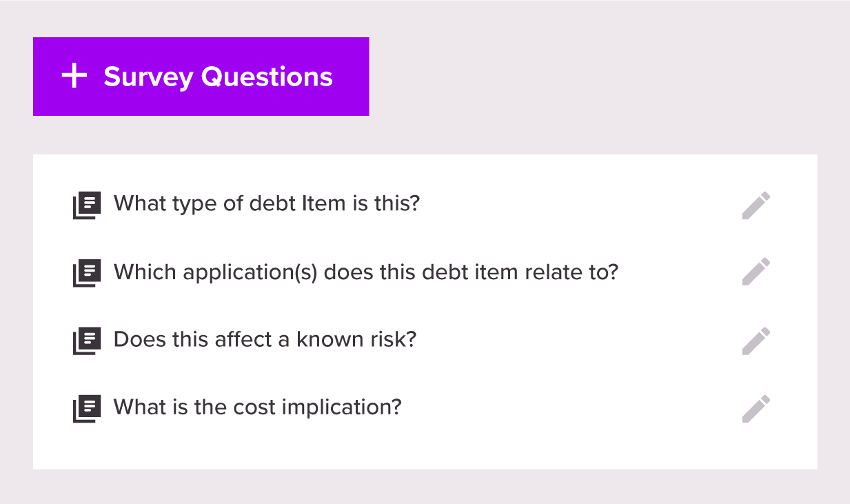Image resolution: width=850 pixels, height=504 pixels.
Task: Open editor for cost implication question
Action: coord(756,408)
